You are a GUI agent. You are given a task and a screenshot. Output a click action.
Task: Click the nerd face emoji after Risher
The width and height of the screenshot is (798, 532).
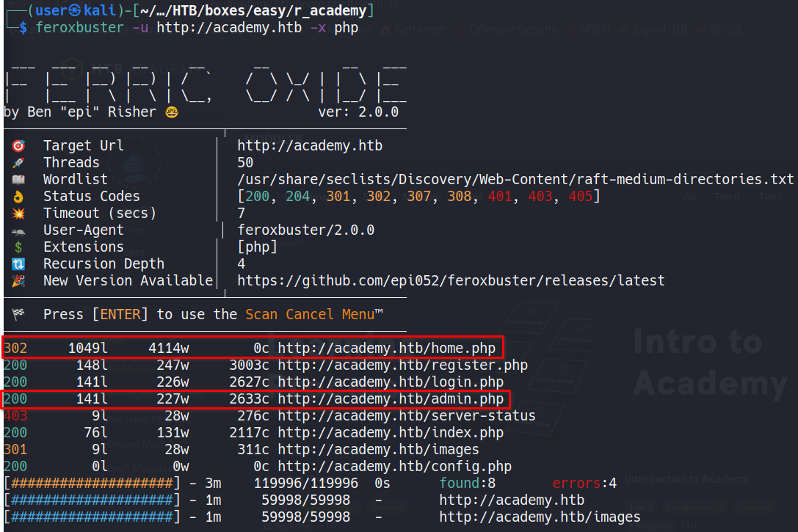pyautogui.click(x=171, y=112)
